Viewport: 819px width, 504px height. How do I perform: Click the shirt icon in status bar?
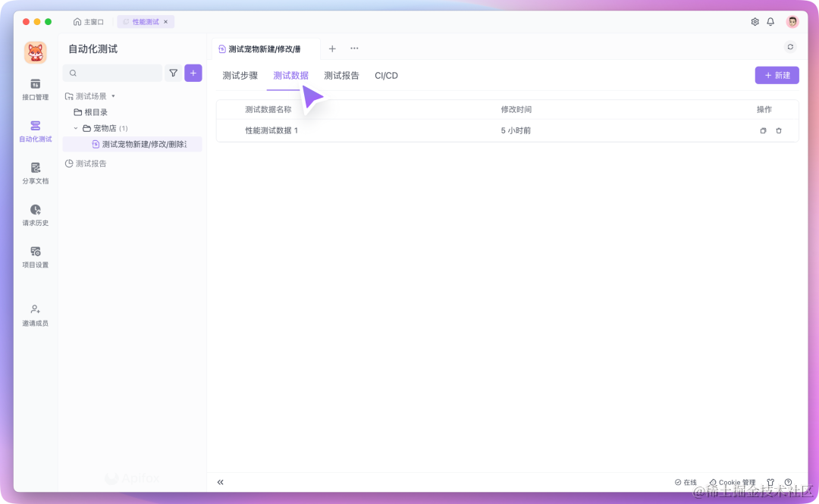click(x=770, y=482)
